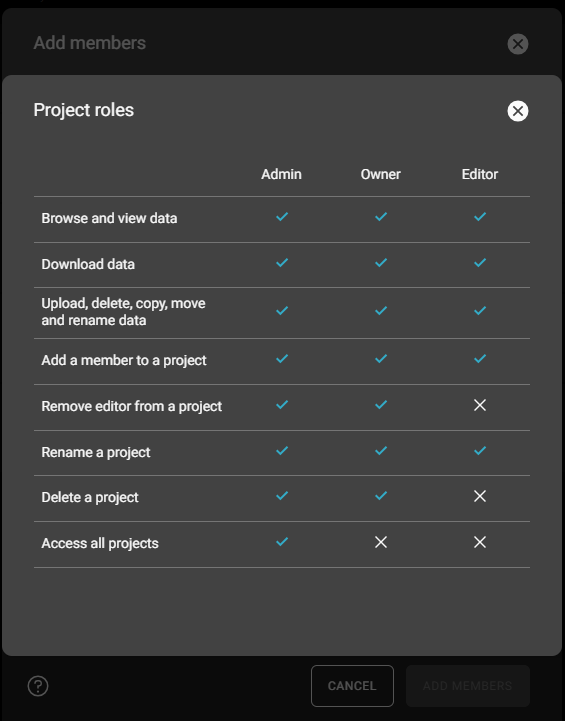Close the Add members dialog behind

[518, 44]
